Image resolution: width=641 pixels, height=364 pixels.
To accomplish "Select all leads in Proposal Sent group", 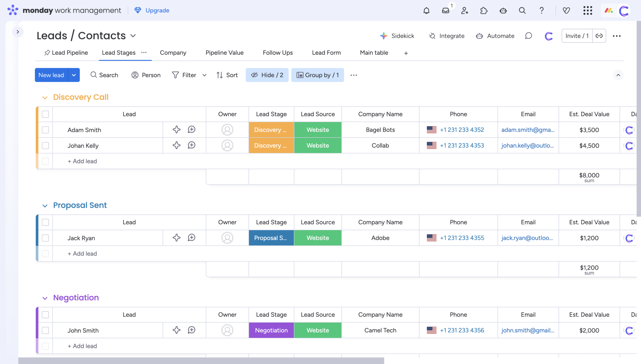I will pyautogui.click(x=45, y=222).
